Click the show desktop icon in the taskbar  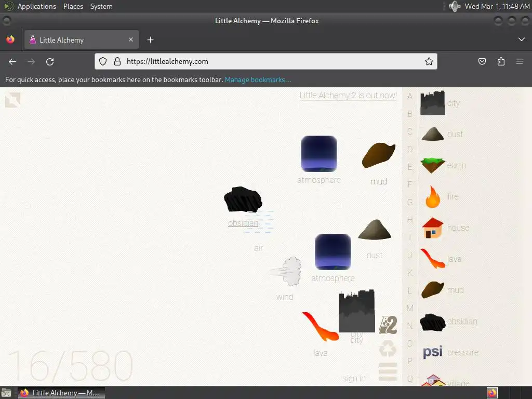pos(6,393)
